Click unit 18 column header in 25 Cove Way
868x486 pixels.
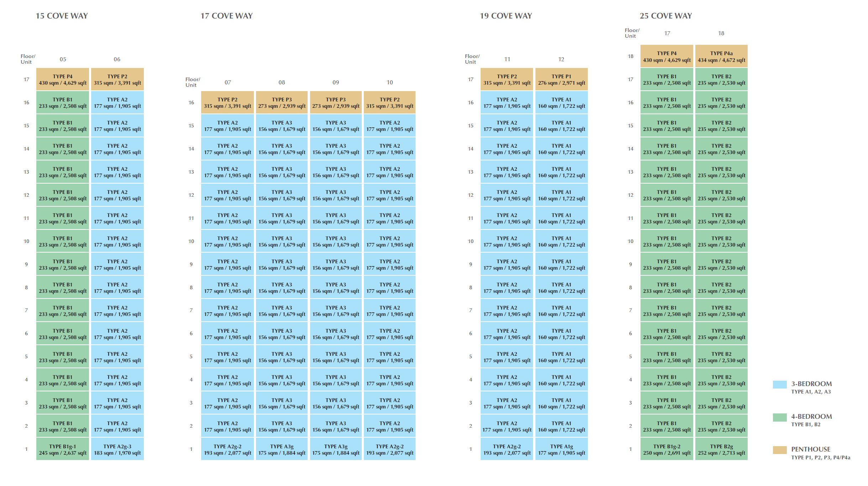tap(721, 33)
